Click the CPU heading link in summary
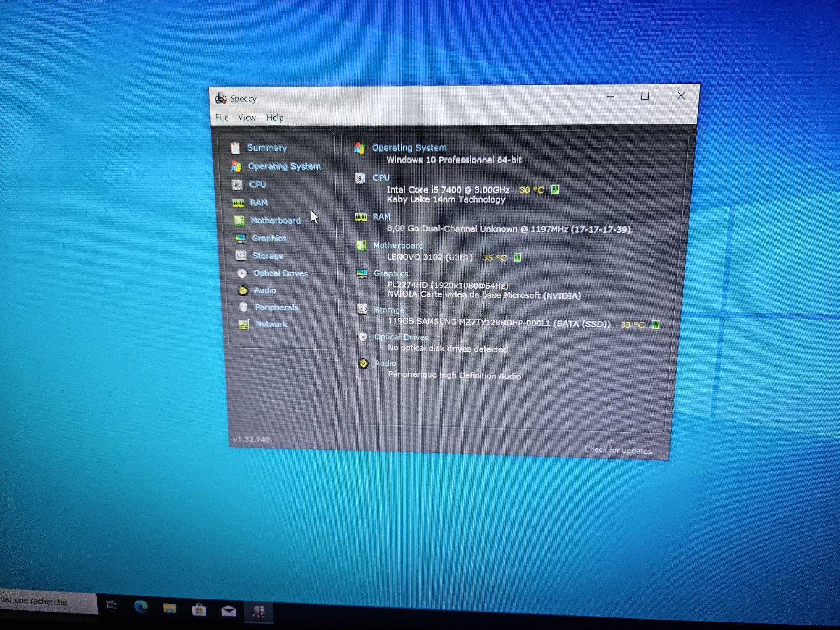The image size is (840, 630). coord(381,178)
